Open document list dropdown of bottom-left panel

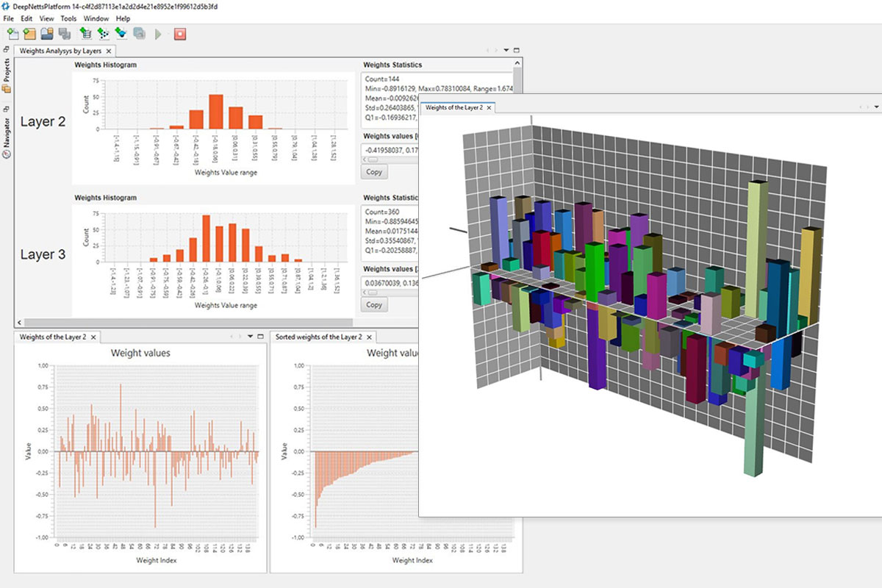pyautogui.click(x=250, y=337)
